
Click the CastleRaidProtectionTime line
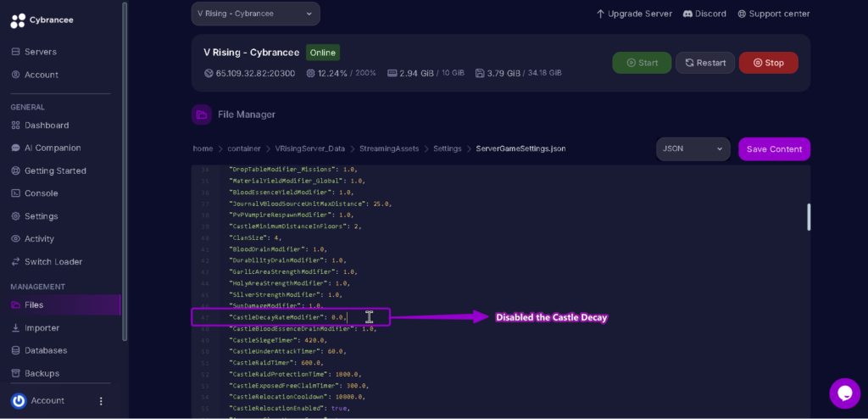coord(294,374)
